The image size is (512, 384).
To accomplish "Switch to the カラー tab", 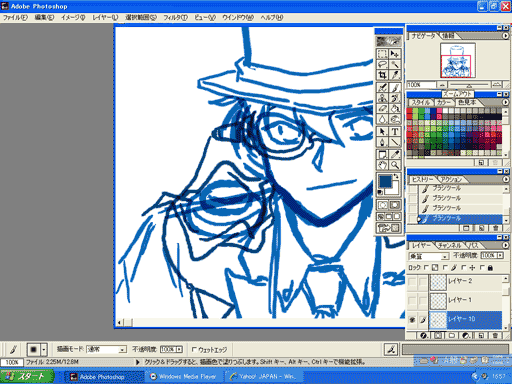I will point(443,102).
